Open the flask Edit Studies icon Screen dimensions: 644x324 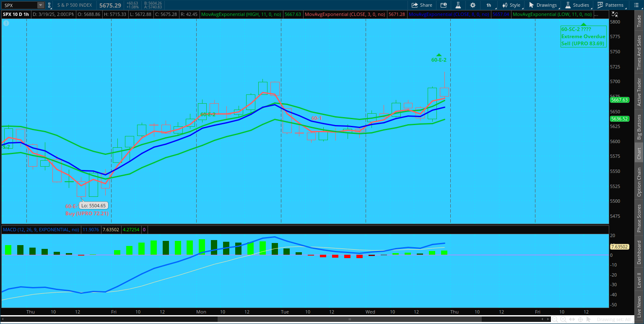click(x=458, y=5)
